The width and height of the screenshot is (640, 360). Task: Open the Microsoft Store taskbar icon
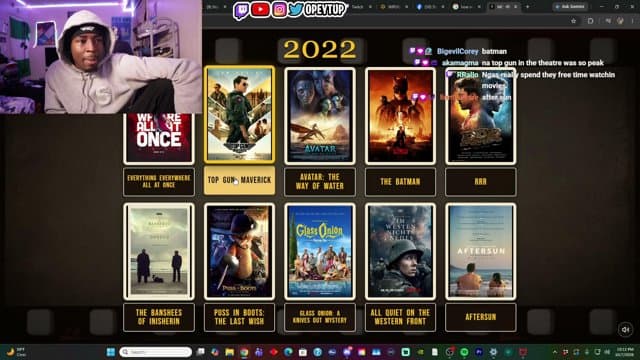coord(303,352)
